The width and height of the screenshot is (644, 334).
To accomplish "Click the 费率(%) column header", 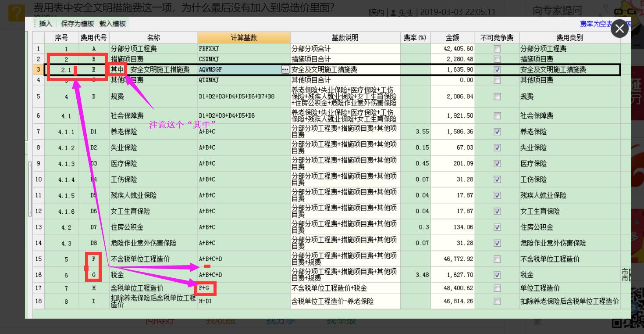I will 415,38.
